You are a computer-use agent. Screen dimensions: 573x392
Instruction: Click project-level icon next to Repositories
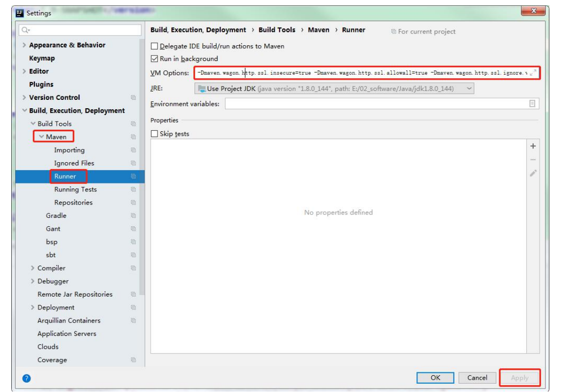point(133,203)
